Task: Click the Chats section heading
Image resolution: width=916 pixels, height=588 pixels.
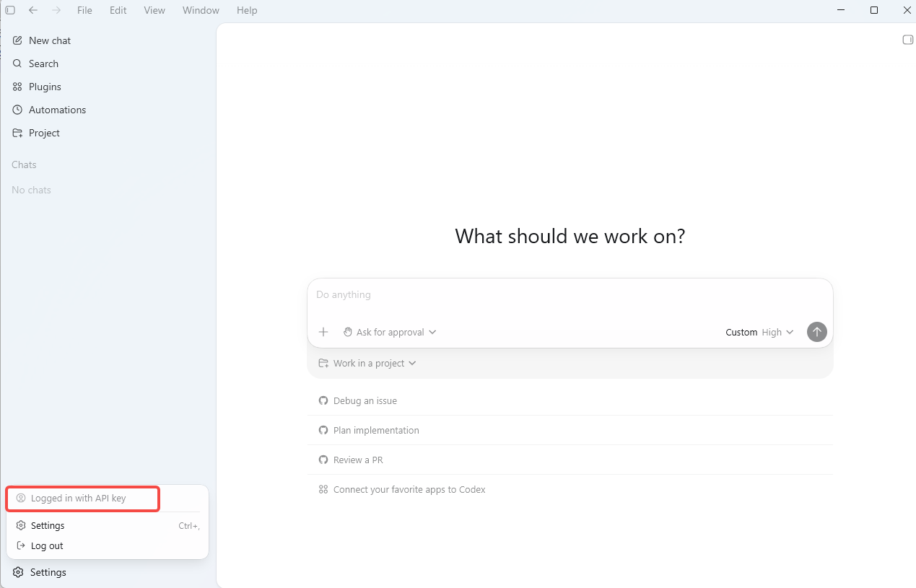Action: [24, 164]
